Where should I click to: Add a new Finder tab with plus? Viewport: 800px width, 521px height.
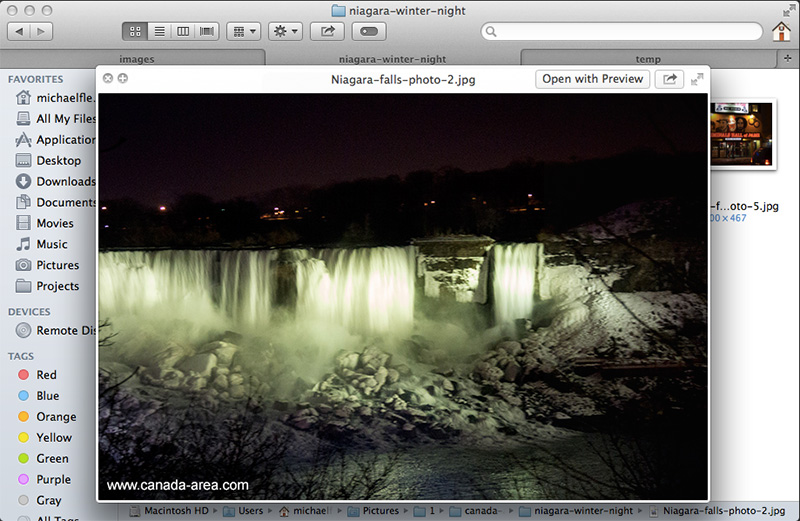(x=787, y=59)
